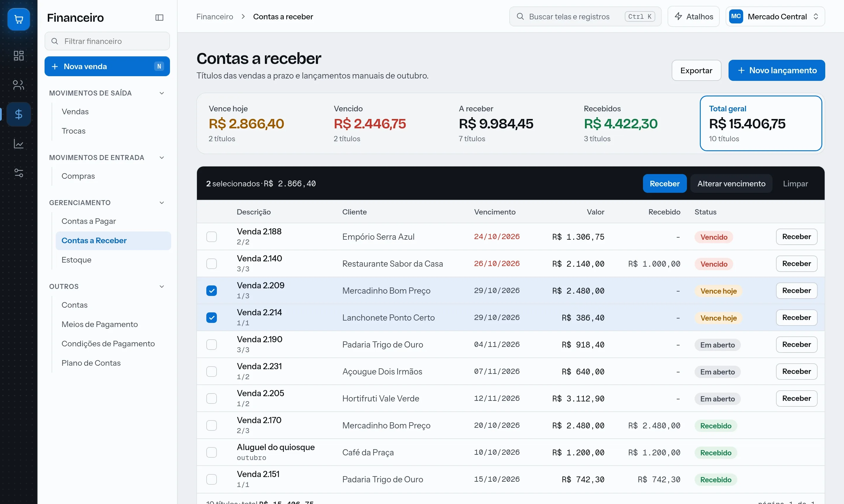Click Alterar vencimento in selection bar
Viewport: 844px width, 504px height.
[x=731, y=184]
